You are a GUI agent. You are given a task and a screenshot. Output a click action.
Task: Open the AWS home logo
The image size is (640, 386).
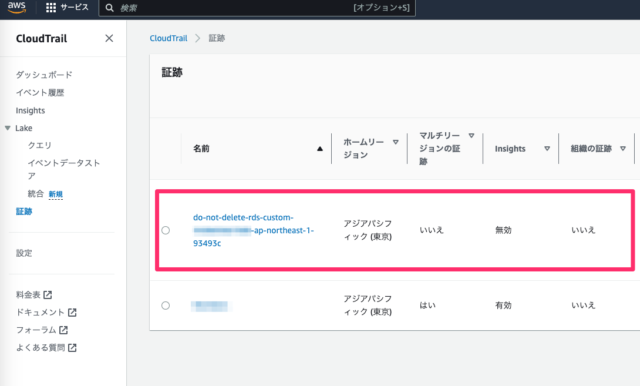[x=17, y=7]
